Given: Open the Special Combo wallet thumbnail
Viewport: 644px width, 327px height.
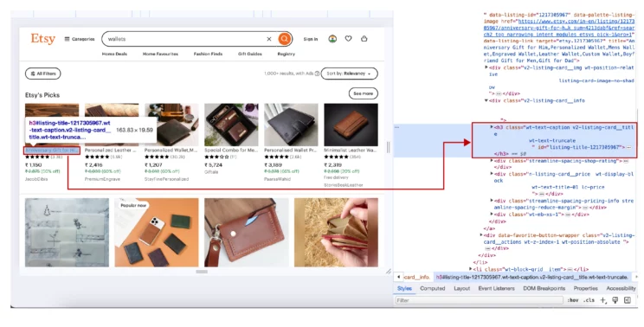Looking at the screenshot, I should pos(231,125).
